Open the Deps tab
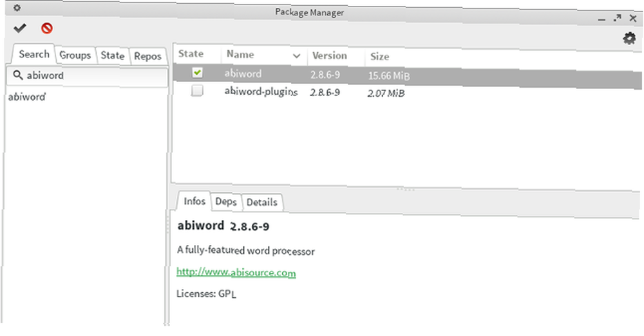The width and height of the screenshot is (644, 336). click(226, 201)
